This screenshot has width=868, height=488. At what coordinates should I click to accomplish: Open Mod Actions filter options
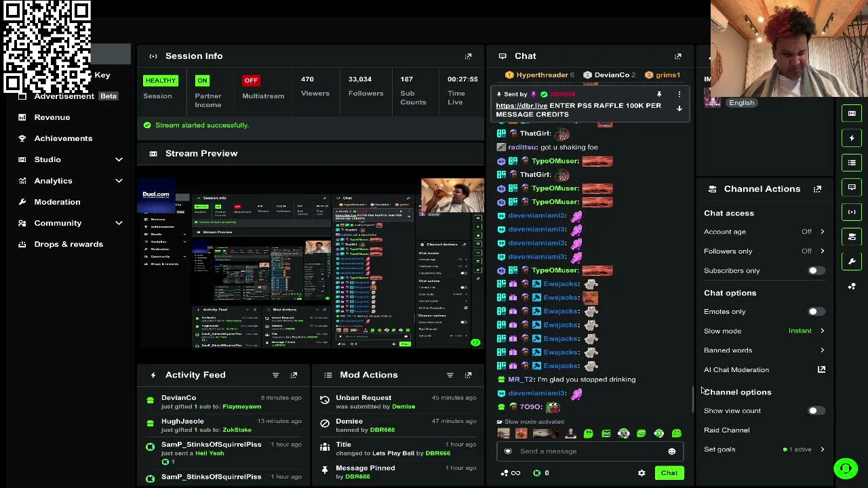pos(450,375)
